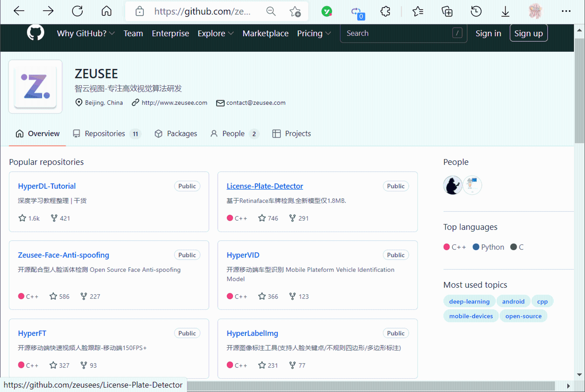Open the second member's profile avatar
This screenshot has width=585, height=392.
click(x=472, y=185)
